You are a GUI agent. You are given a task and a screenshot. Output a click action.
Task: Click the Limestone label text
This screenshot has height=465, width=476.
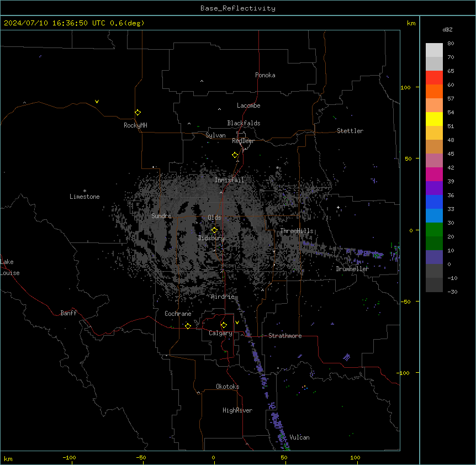pos(84,197)
